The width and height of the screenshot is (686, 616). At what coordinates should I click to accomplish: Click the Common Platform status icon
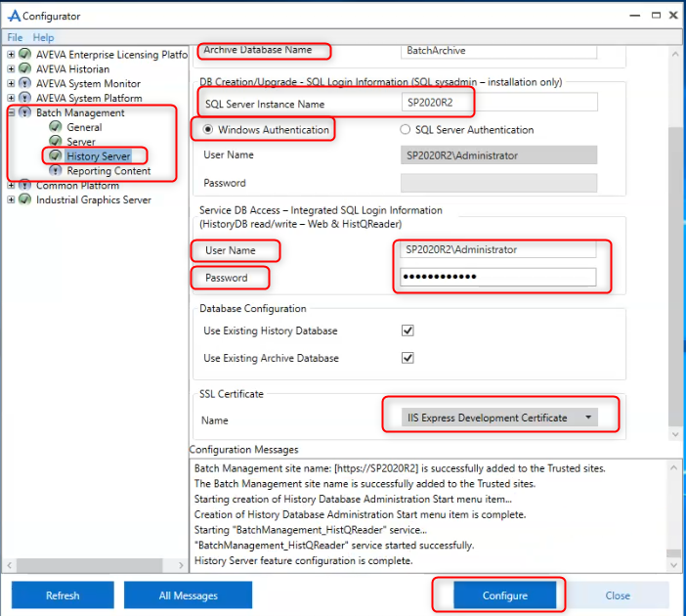[x=25, y=185]
